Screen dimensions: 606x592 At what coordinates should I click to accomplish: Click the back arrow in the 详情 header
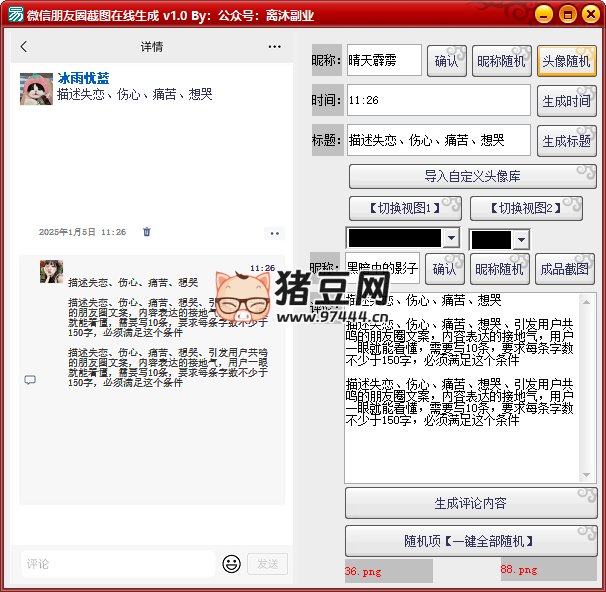[24, 47]
